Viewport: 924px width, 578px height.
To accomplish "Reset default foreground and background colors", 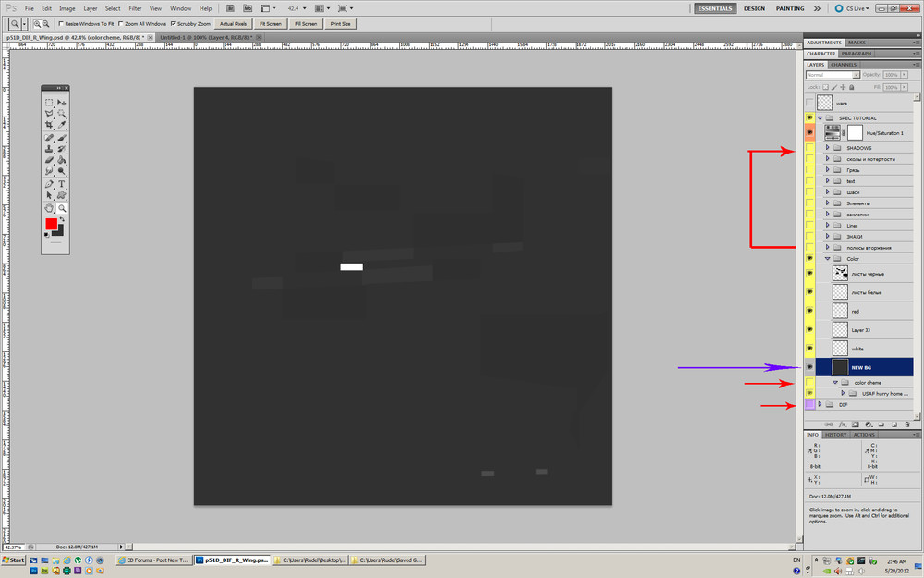I will (47, 235).
